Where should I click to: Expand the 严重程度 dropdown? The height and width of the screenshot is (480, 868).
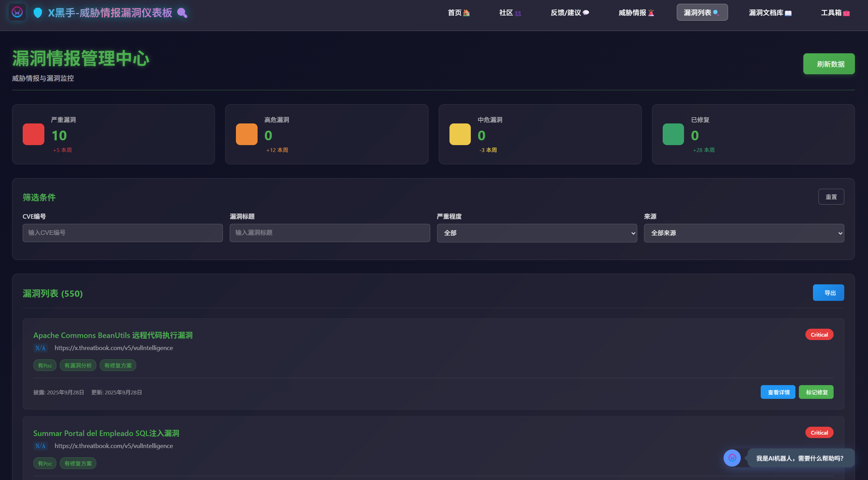[537, 233]
